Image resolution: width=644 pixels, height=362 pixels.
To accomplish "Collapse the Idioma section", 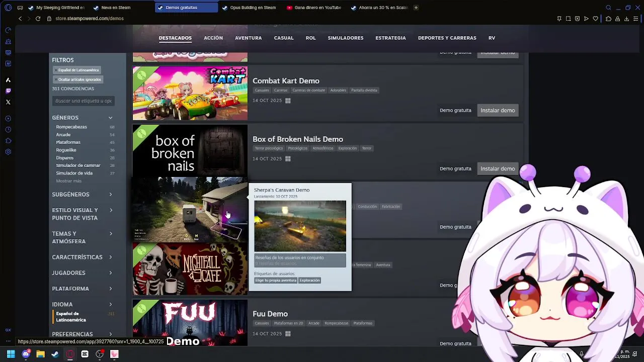I will [83, 304].
